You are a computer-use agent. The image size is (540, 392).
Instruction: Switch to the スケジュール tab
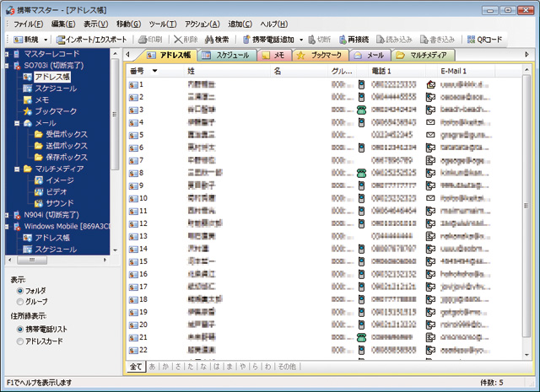226,55
